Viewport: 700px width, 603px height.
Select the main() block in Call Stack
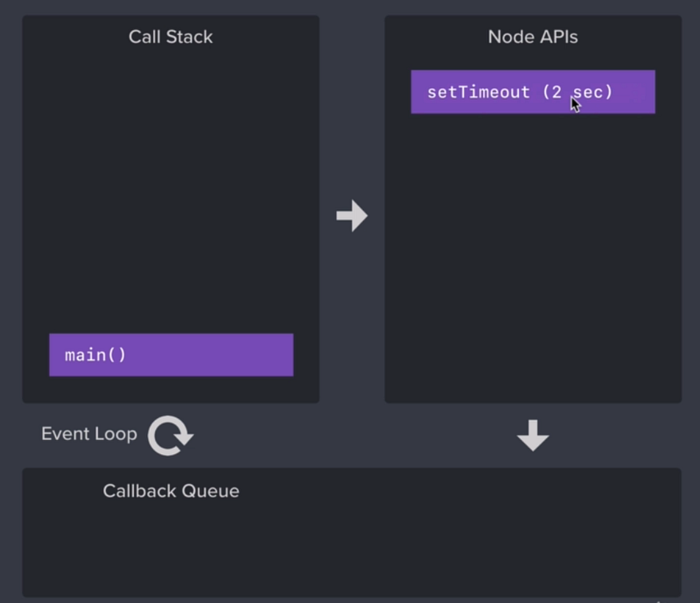click(x=171, y=355)
